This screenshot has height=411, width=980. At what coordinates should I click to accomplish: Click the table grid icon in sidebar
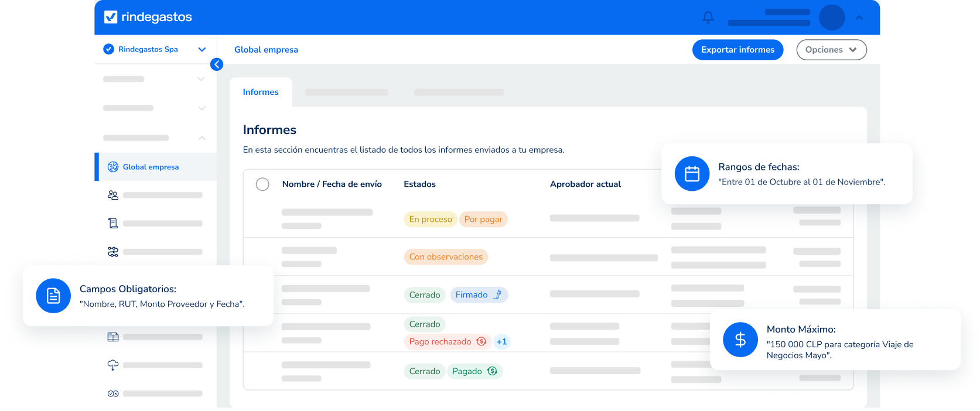click(113, 337)
